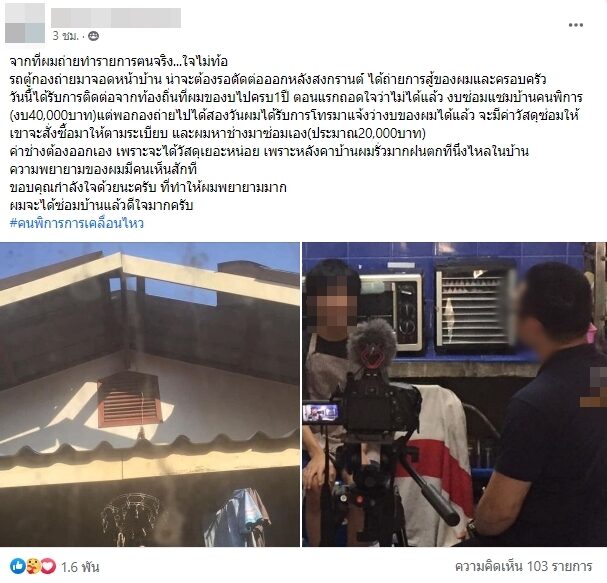View the 1.6 พัน reactions count list
This screenshot has height=583, width=607.
(x=80, y=567)
